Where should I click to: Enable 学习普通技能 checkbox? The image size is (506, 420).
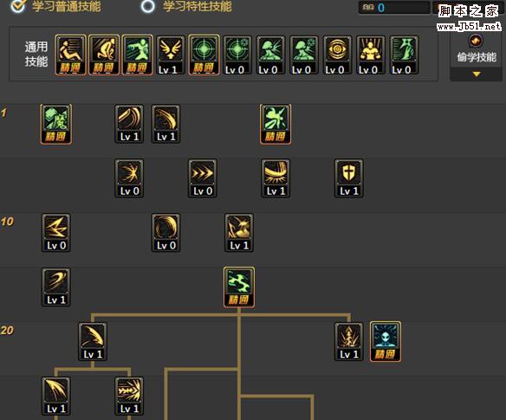[17, 6]
